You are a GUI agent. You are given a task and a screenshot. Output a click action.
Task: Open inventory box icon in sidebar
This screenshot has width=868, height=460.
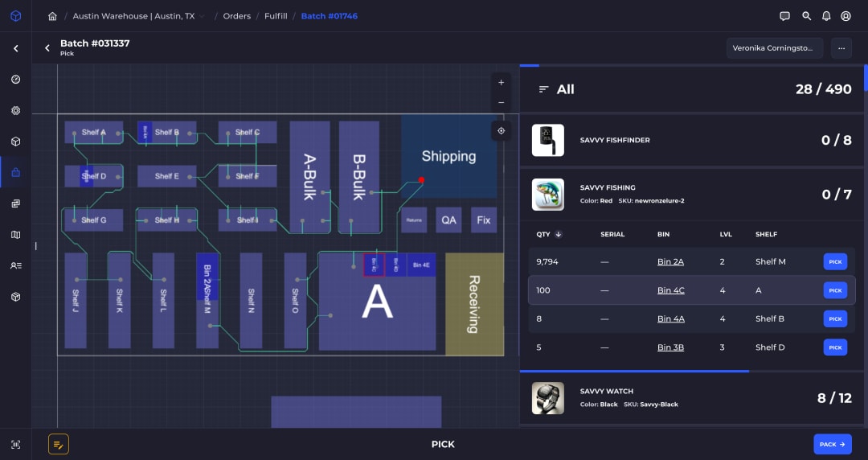(x=15, y=142)
